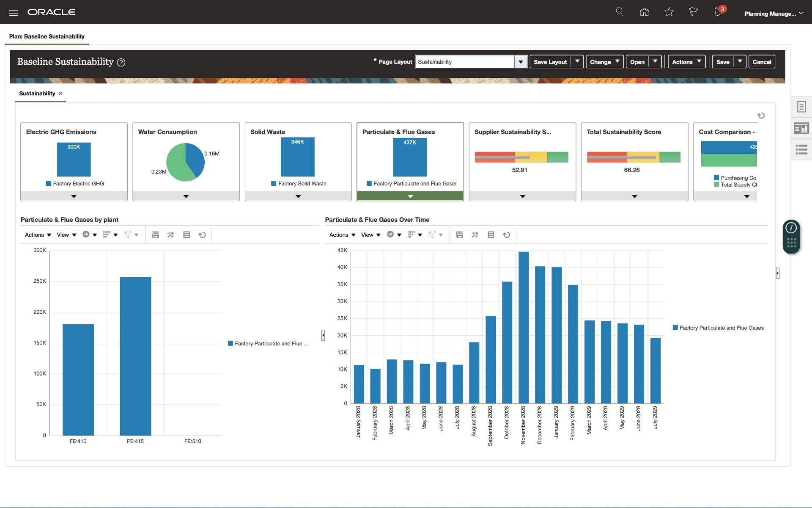Image resolution: width=812 pixels, height=508 pixels.
Task: Click the Home icon in header
Action: 644,12
